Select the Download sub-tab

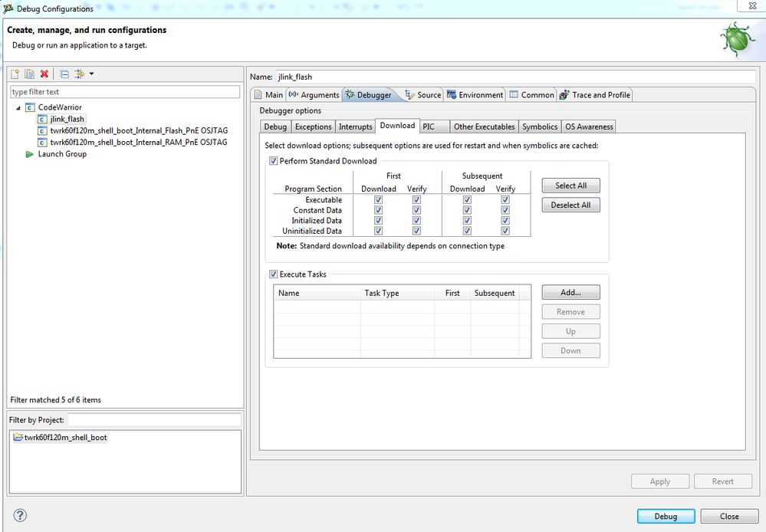pos(397,126)
